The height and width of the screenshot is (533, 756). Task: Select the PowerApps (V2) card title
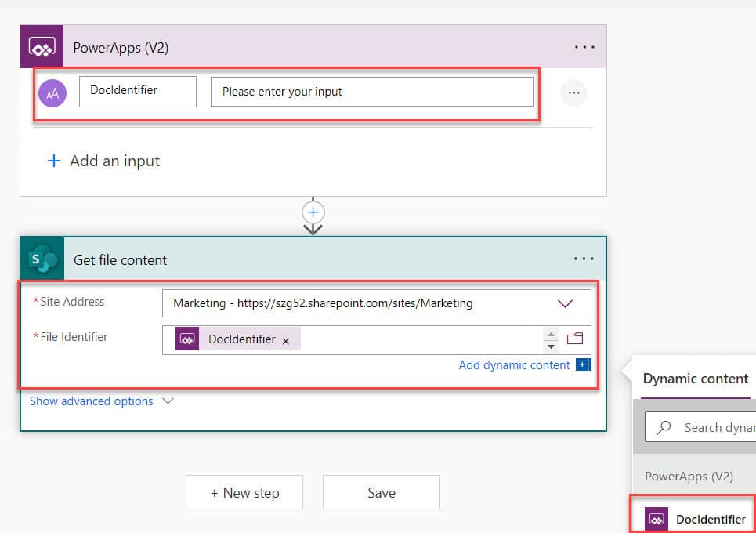pos(121,48)
